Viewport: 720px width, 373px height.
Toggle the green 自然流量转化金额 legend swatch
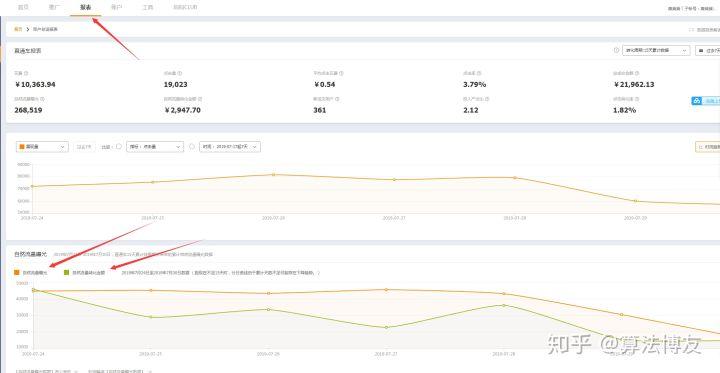pos(67,272)
